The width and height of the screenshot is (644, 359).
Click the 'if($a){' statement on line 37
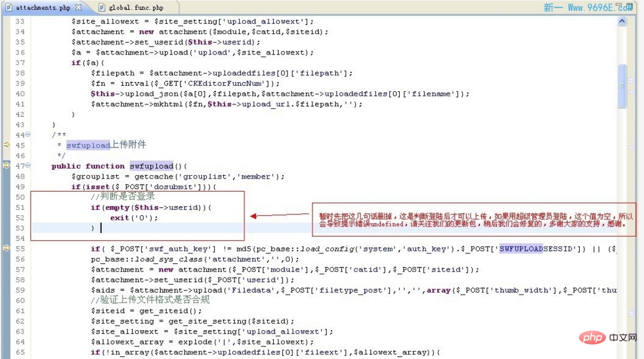[x=88, y=62]
